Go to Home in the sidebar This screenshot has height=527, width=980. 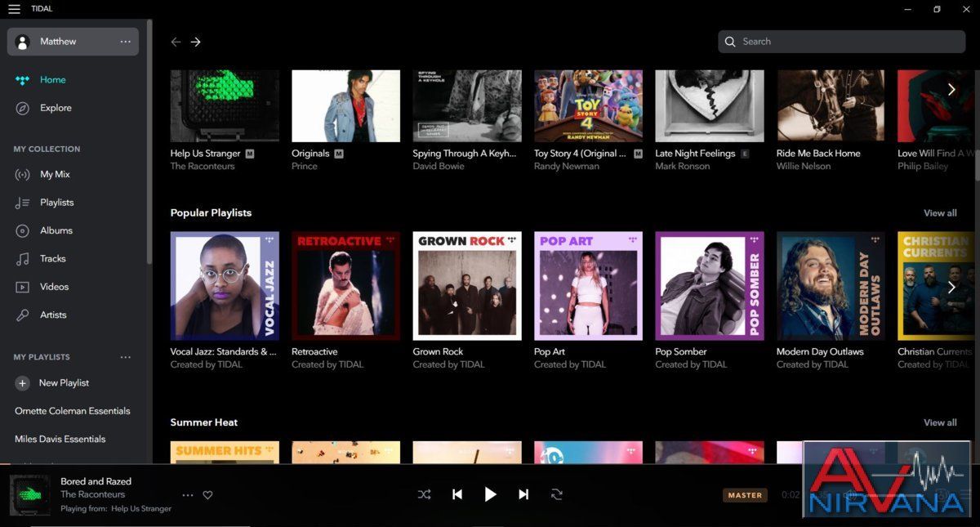[x=53, y=80]
